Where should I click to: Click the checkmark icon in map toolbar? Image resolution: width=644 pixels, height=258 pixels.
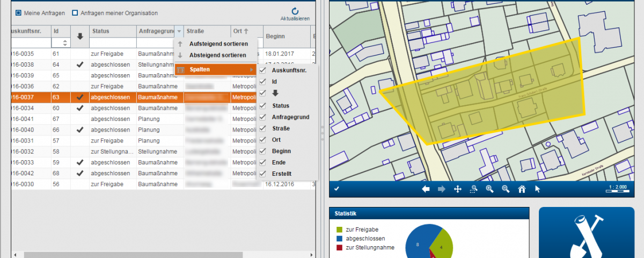(x=336, y=189)
